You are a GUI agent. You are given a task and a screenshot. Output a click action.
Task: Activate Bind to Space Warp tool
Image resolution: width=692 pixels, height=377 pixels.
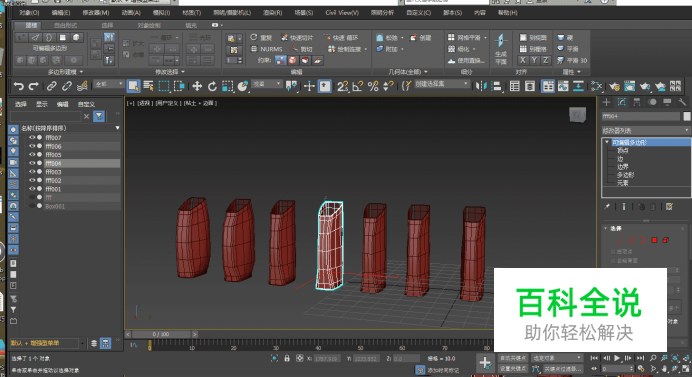coord(82,86)
